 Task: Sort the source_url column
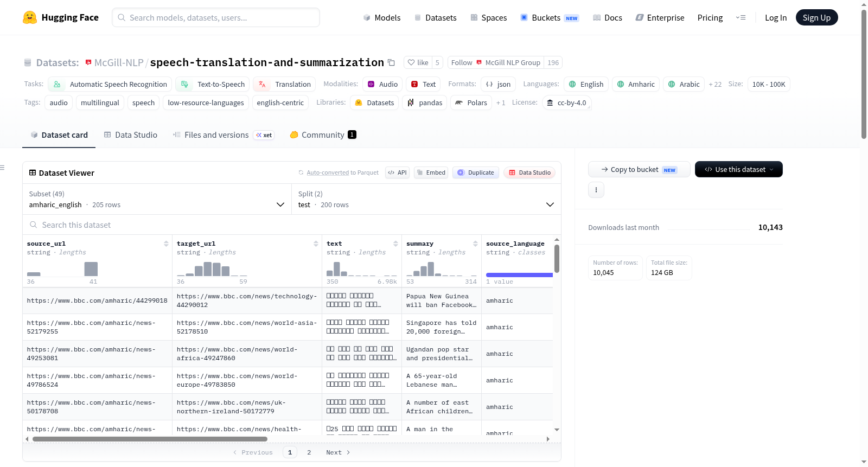coord(166,244)
